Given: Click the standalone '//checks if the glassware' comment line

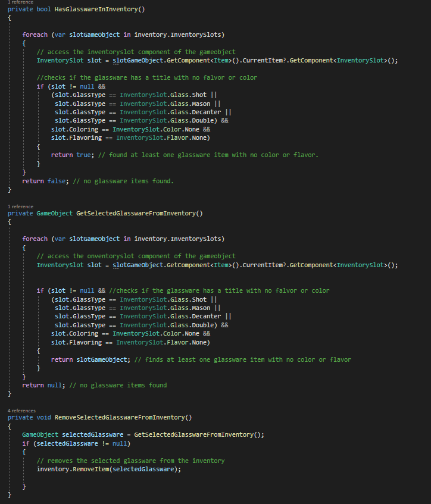Looking at the screenshot, I should tap(147, 77).
